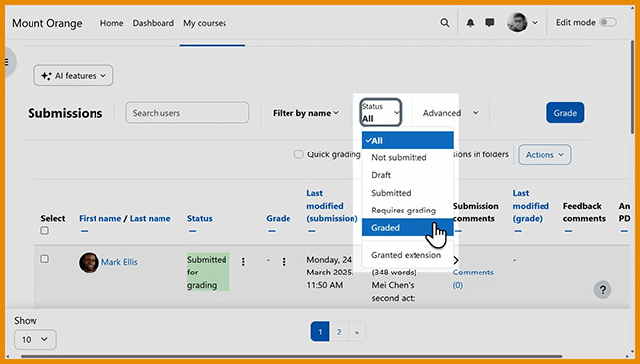The image size is (640, 364).
Task: Open notifications bell icon
Action: pyautogui.click(x=470, y=23)
